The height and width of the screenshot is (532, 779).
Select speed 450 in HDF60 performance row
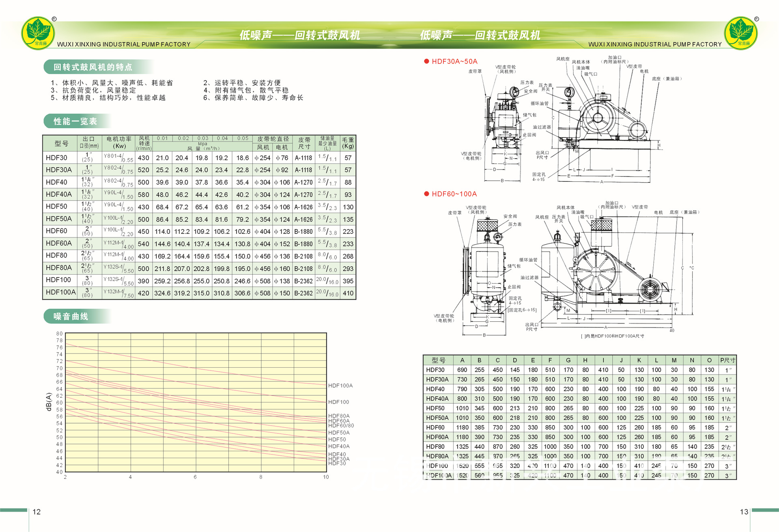pyautogui.click(x=144, y=231)
